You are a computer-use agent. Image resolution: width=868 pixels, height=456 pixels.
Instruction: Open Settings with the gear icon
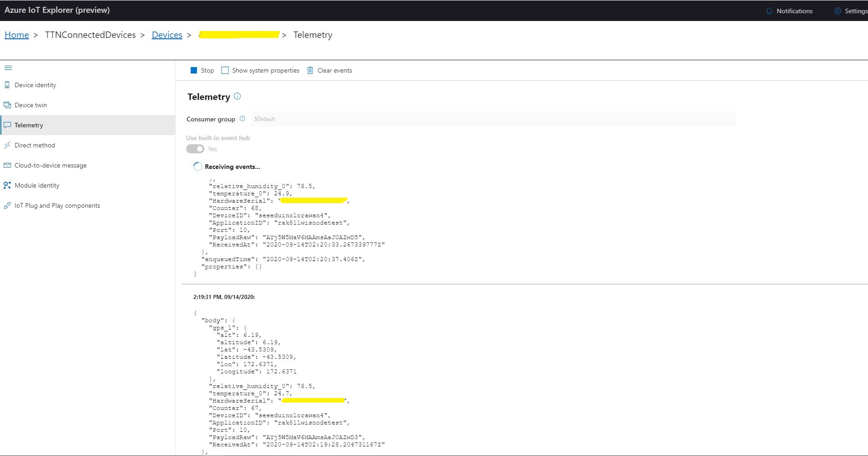838,10
